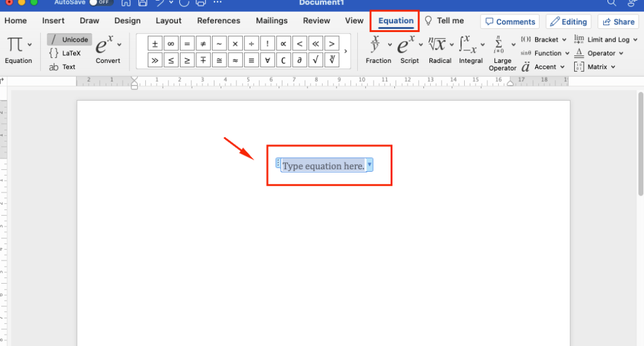644x346 pixels.
Task: Insert the much-less-than symbol
Action: click(x=316, y=43)
